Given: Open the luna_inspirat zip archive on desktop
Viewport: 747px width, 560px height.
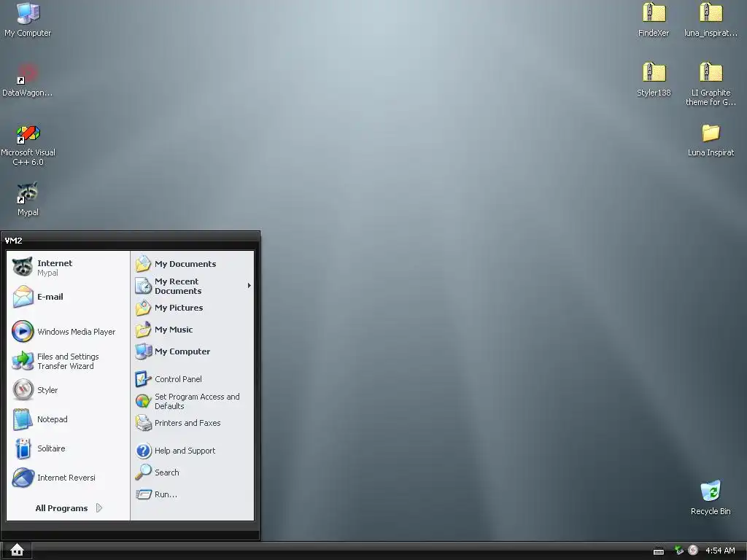Looking at the screenshot, I should click(711, 20).
